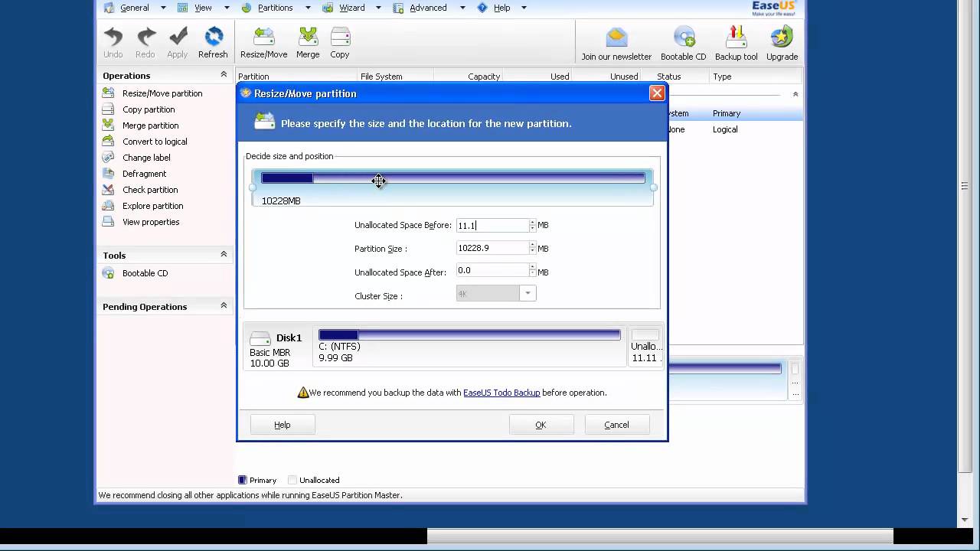Open the Wizard menu
Viewport: 980px width, 551px height.
pos(352,8)
